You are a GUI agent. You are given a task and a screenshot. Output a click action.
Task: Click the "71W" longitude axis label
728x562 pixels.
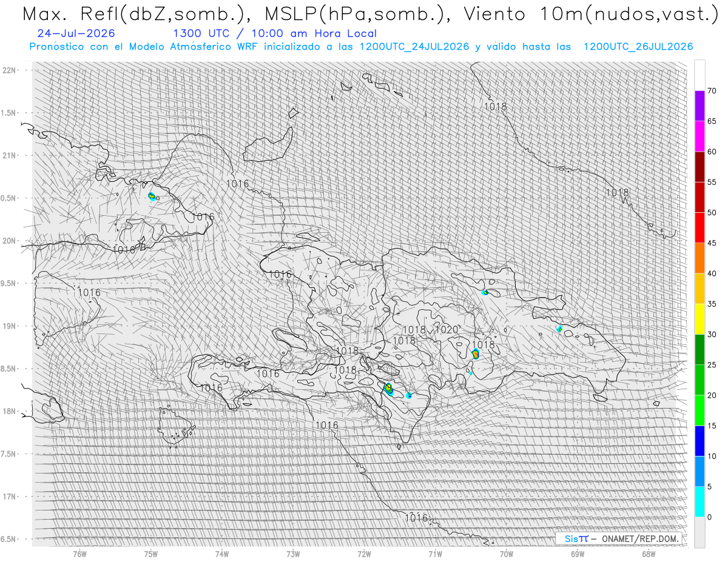[x=435, y=554]
